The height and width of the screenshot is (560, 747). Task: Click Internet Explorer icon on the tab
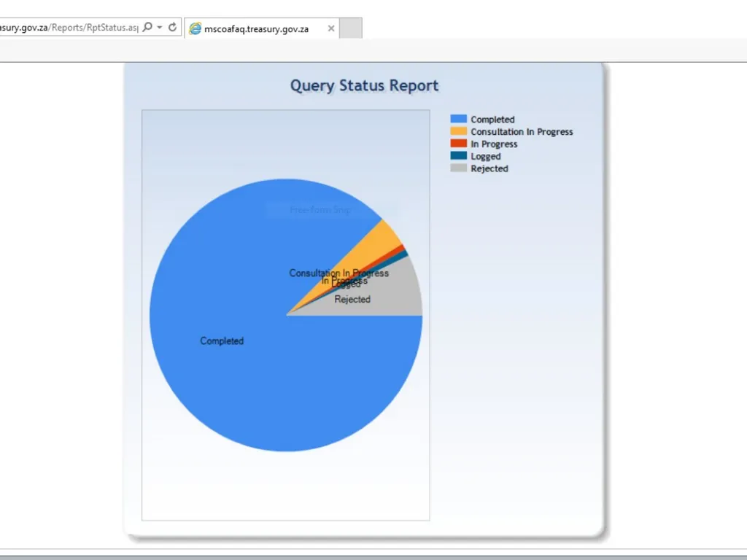coord(195,28)
